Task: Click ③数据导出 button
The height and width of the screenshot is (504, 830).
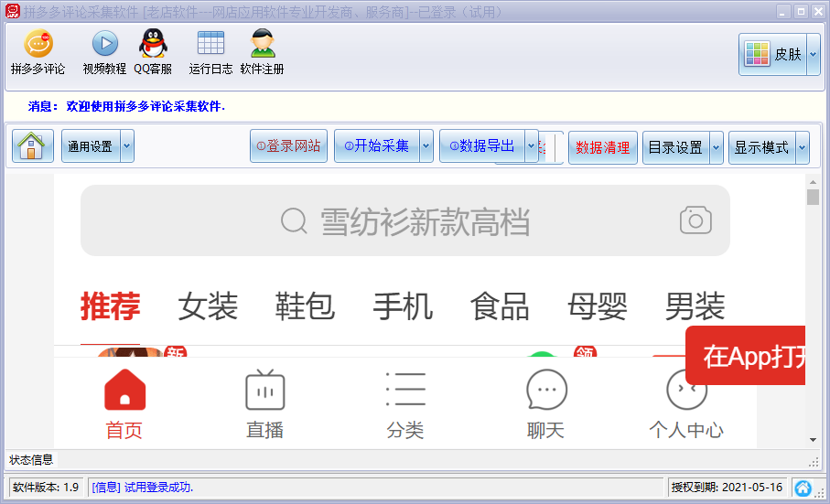Action: point(482,146)
